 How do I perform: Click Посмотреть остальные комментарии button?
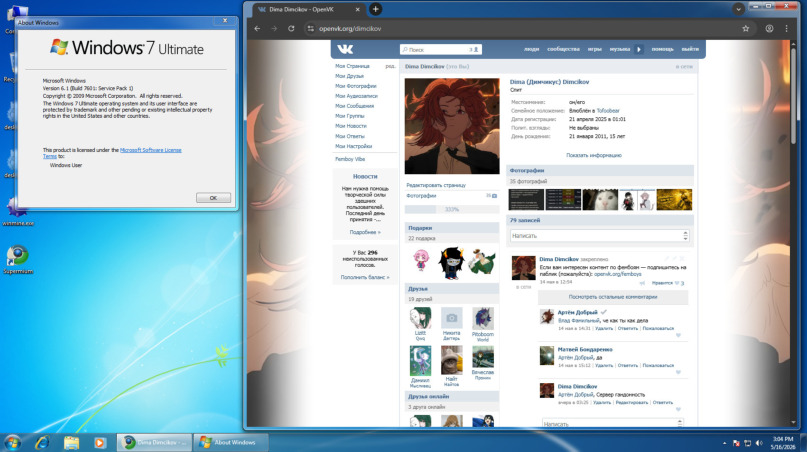coord(612,297)
